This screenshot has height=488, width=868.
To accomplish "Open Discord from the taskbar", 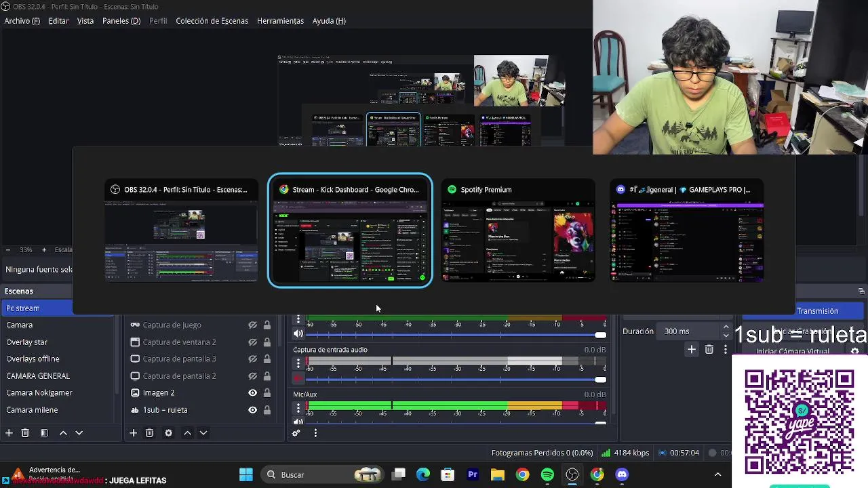I will pos(622,474).
